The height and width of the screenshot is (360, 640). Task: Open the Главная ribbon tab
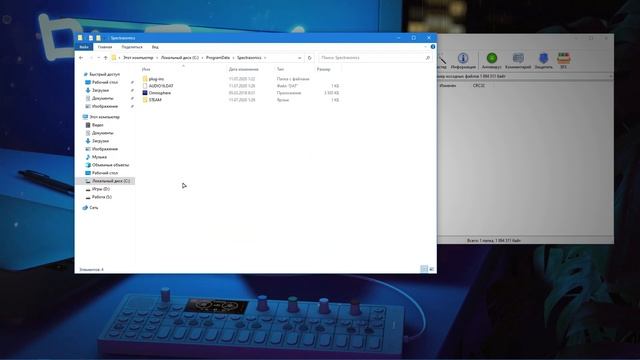coord(105,47)
